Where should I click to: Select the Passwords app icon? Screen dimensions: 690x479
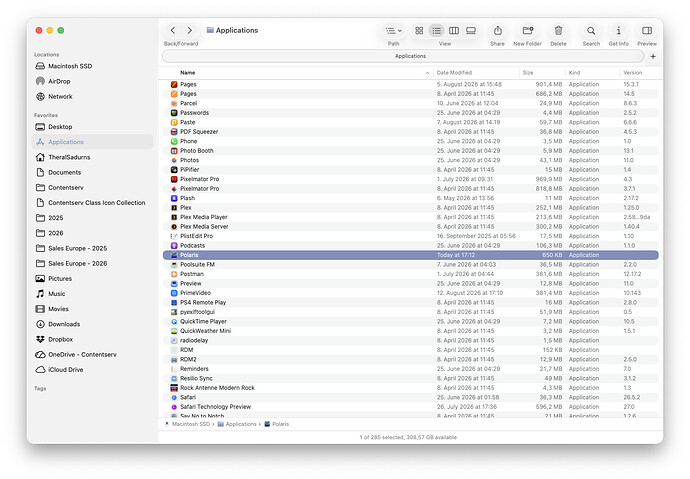(174, 113)
